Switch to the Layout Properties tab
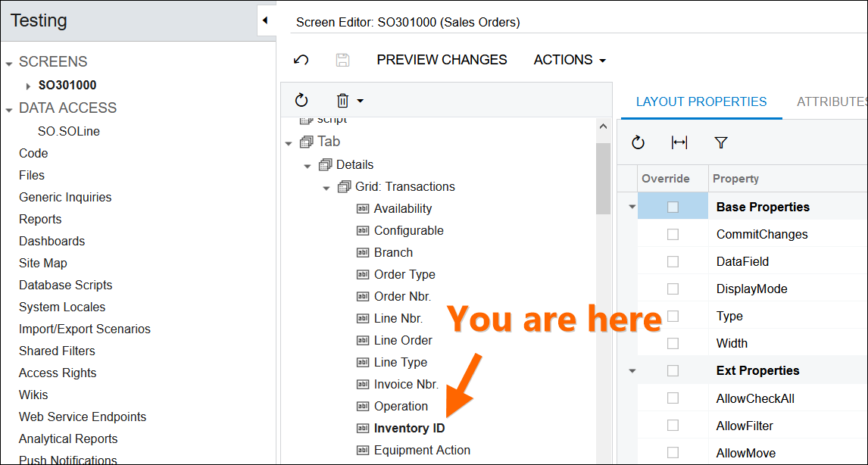Image resolution: width=868 pixels, height=465 pixels. click(701, 101)
